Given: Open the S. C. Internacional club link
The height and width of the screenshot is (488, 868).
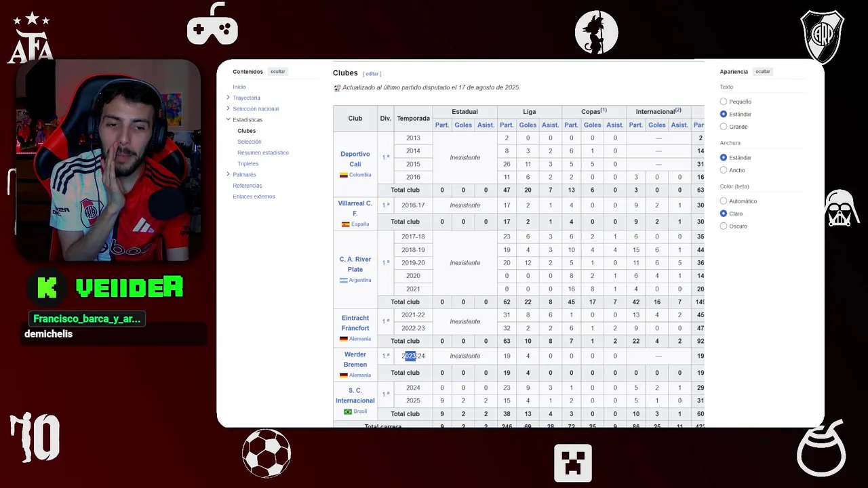Looking at the screenshot, I should coord(355,395).
